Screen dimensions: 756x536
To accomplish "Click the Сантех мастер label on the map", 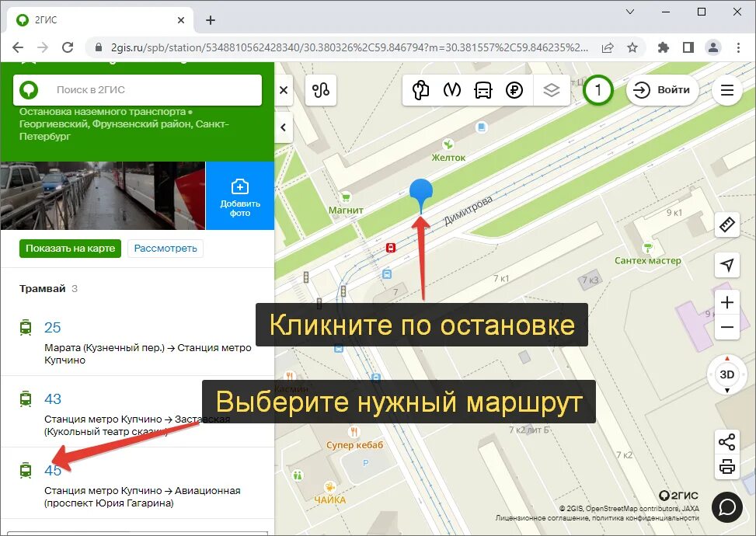I will tap(647, 260).
